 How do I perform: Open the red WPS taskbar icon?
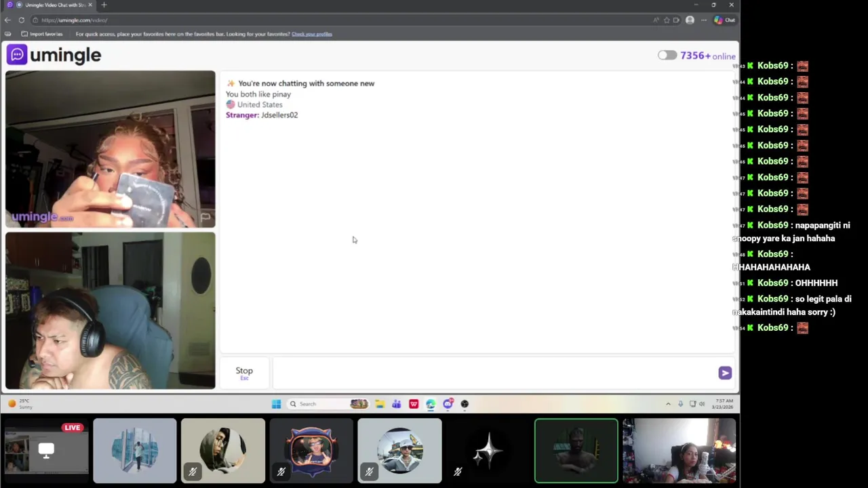[x=414, y=404]
